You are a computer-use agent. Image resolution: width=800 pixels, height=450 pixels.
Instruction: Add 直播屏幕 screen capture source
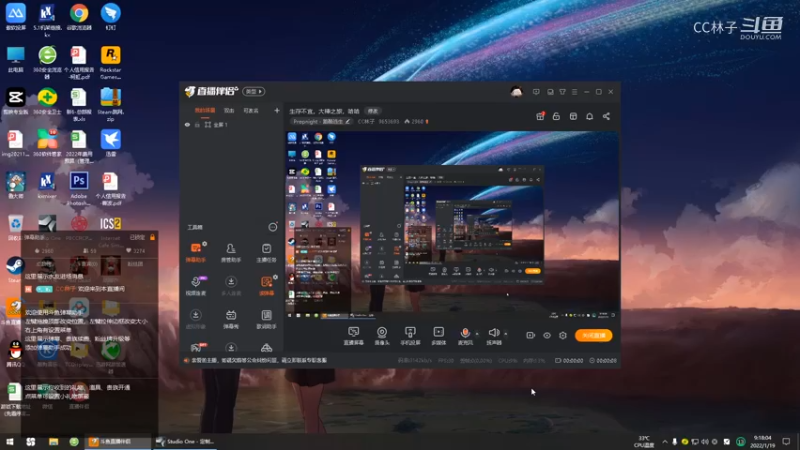click(x=353, y=336)
